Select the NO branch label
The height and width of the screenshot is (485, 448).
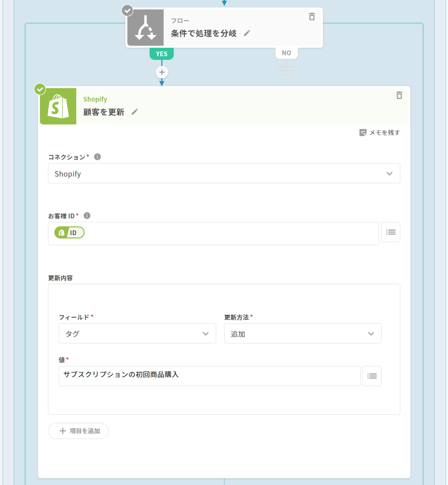point(286,53)
